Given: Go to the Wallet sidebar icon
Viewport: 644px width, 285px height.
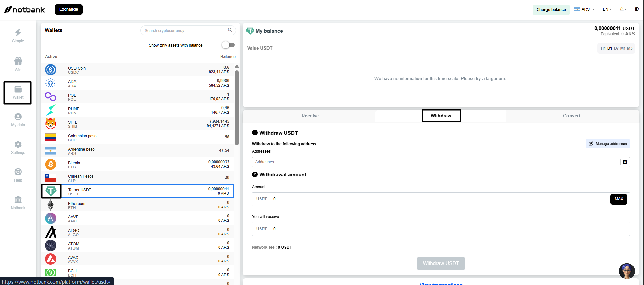Looking at the screenshot, I should pyautogui.click(x=18, y=89).
